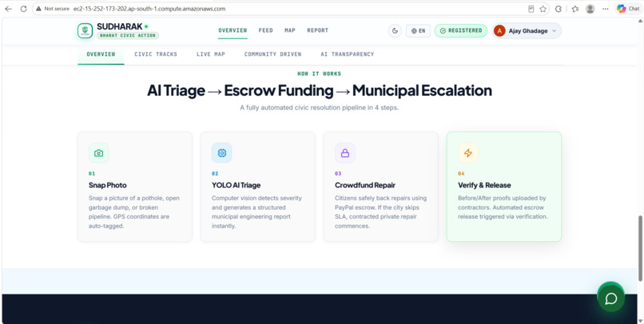Switch to the AI Transparency tab
Screen dimensions: 644x324
click(x=348, y=54)
